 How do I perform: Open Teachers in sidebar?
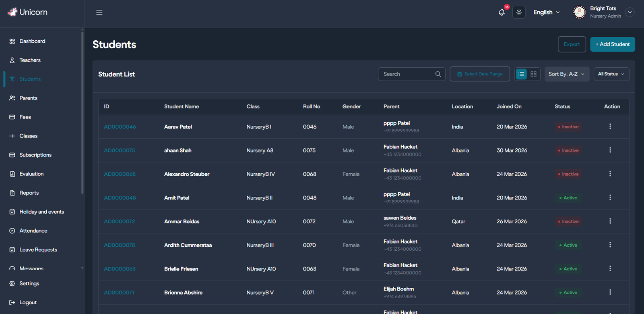click(x=30, y=60)
